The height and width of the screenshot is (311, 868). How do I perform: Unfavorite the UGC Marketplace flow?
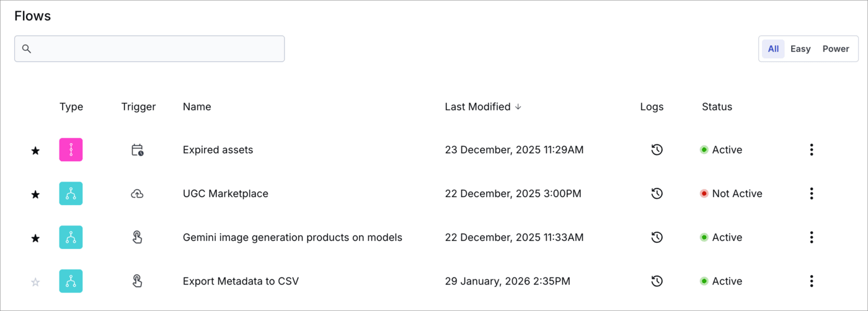[35, 195]
